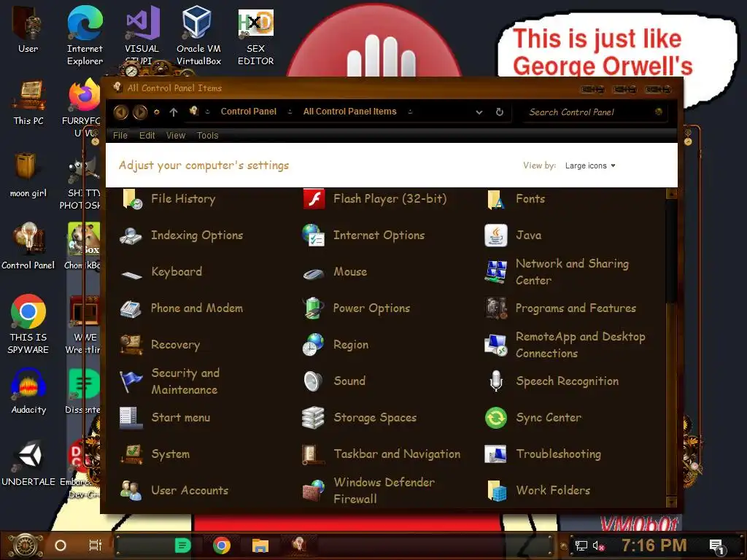Focus the Search Control Panel field
The width and height of the screenshot is (747, 560).
[x=595, y=112]
